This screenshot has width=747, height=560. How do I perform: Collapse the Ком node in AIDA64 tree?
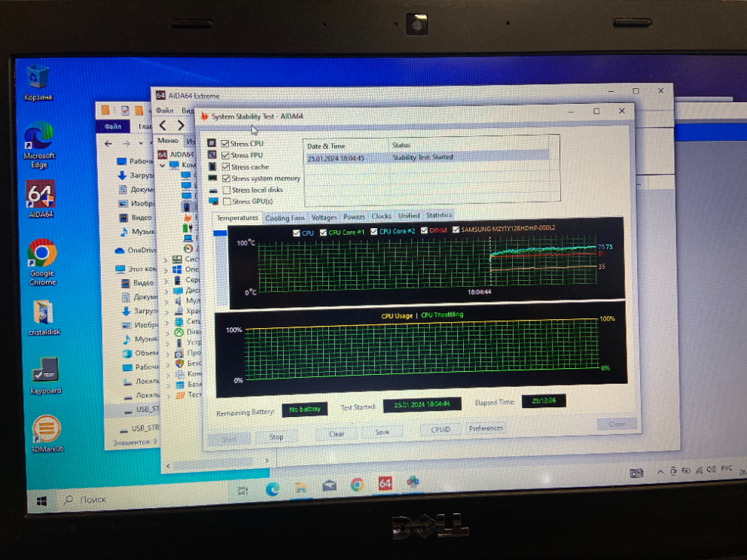pos(163,166)
